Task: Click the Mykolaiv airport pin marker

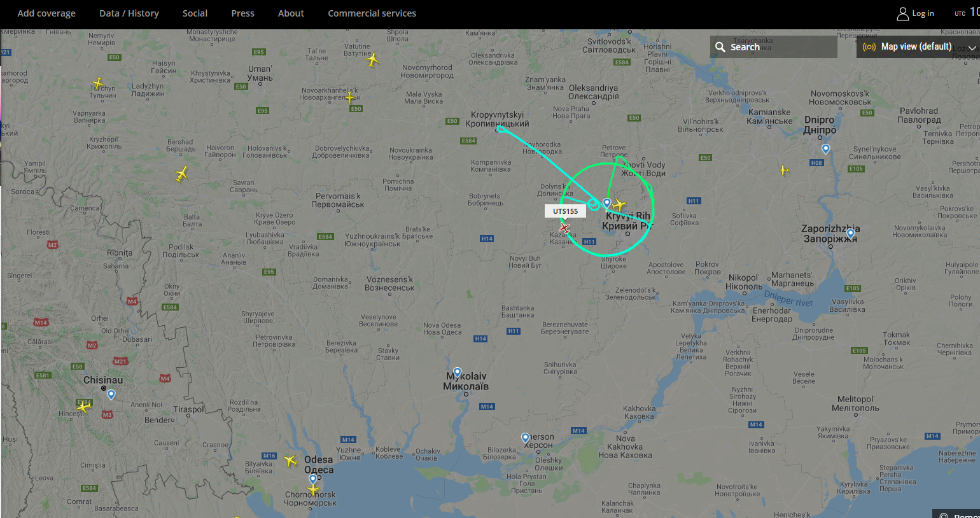Action: 457,372
